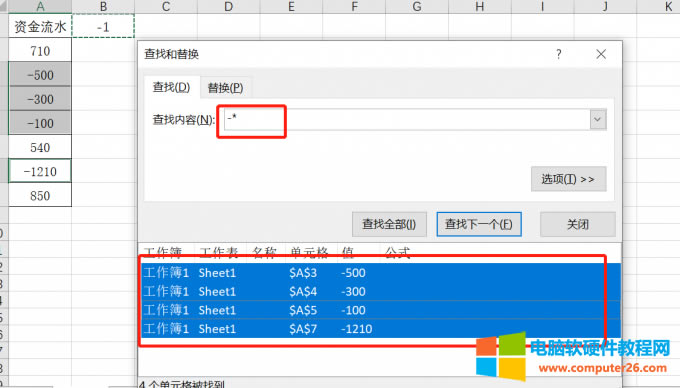
Task: Click the 查找全部(I) button
Action: pyautogui.click(x=389, y=224)
